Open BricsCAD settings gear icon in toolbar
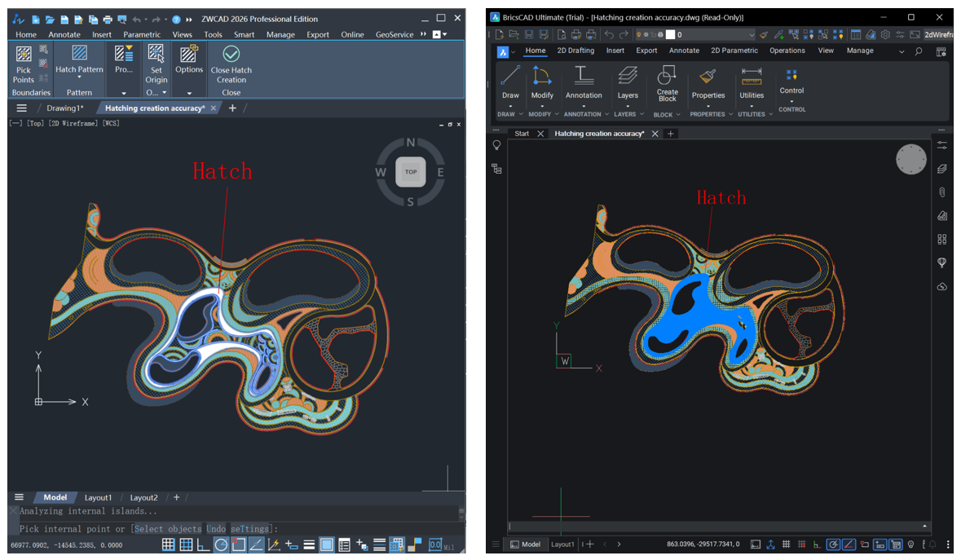 885,34
